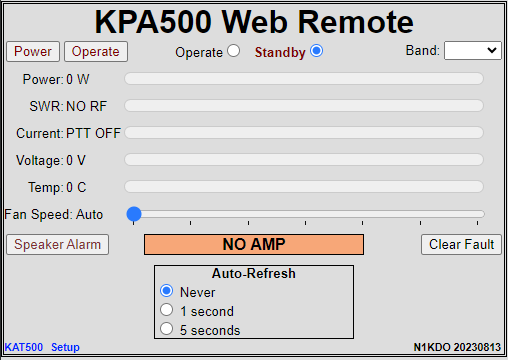Click the 'N1KDO 20230813' version text

[457, 347]
